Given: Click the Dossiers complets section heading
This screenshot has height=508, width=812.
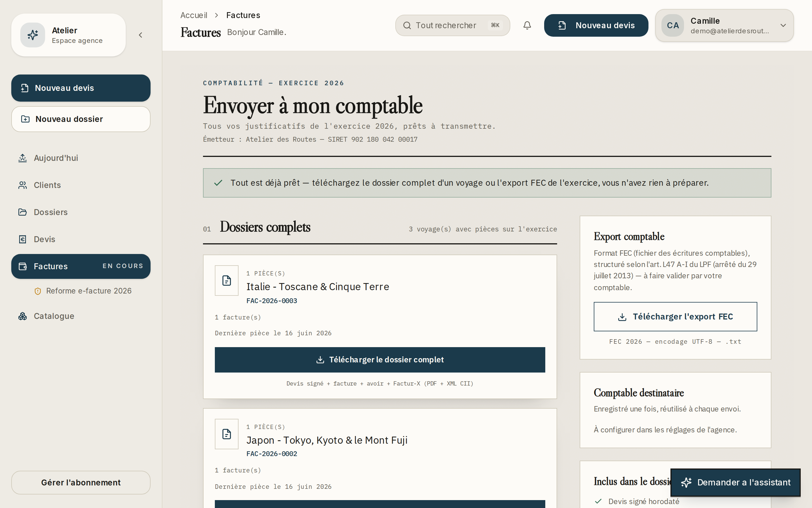Looking at the screenshot, I should coord(265,227).
